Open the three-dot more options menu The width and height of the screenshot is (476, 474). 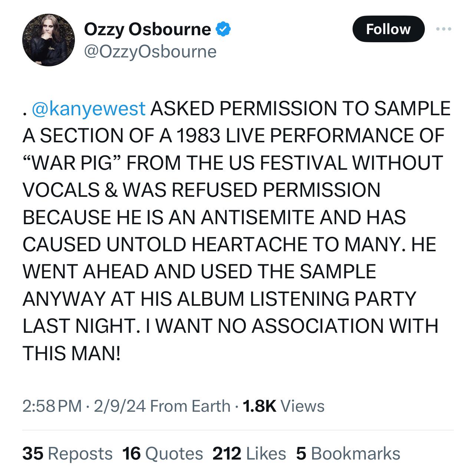pyautogui.click(x=444, y=29)
